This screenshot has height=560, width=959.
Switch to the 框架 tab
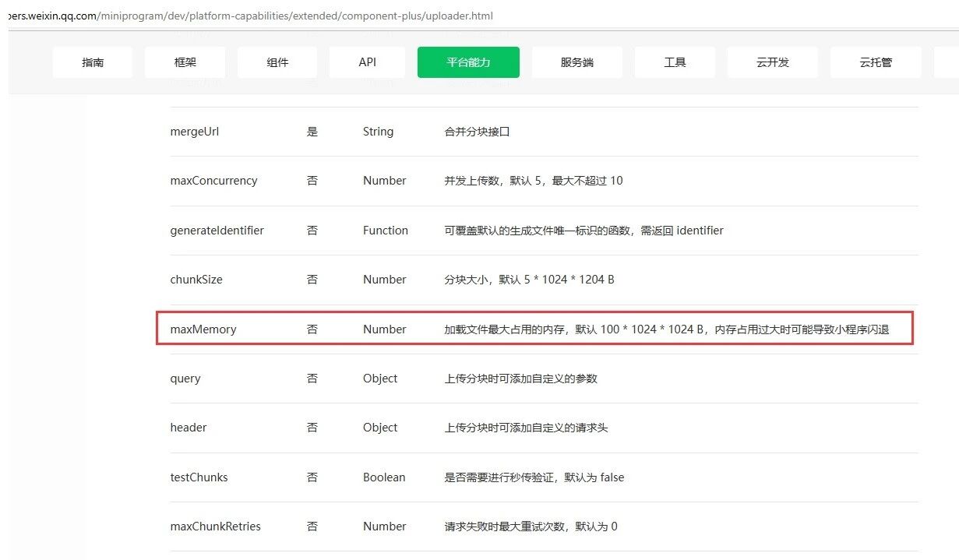coord(185,62)
